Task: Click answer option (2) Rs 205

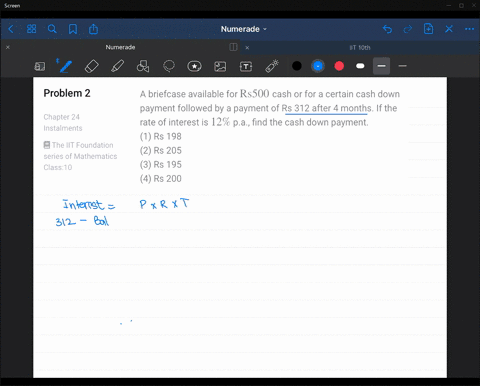Action: tap(161, 150)
